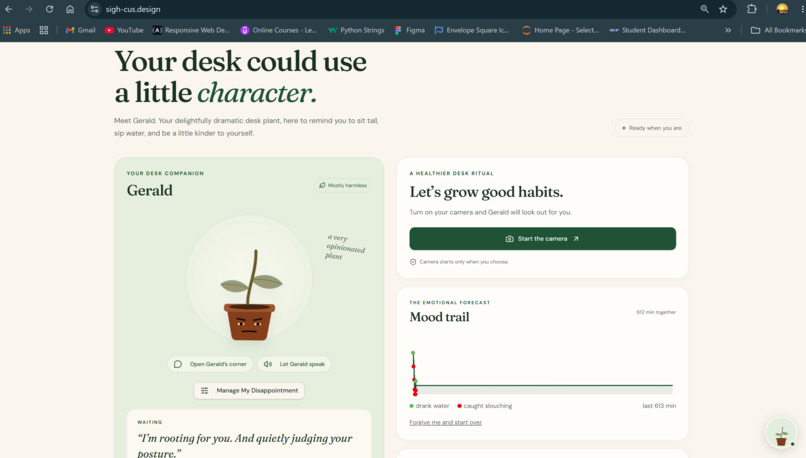Image resolution: width=806 pixels, height=458 pixels.
Task: Bookmark this page with the star icon
Action: pos(723,9)
